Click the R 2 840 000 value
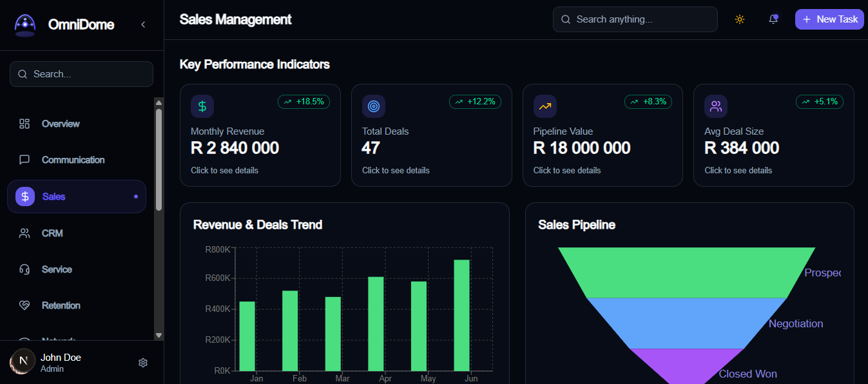Image resolution: width=868 pixels, height=384 pixels. click(235, 148)
